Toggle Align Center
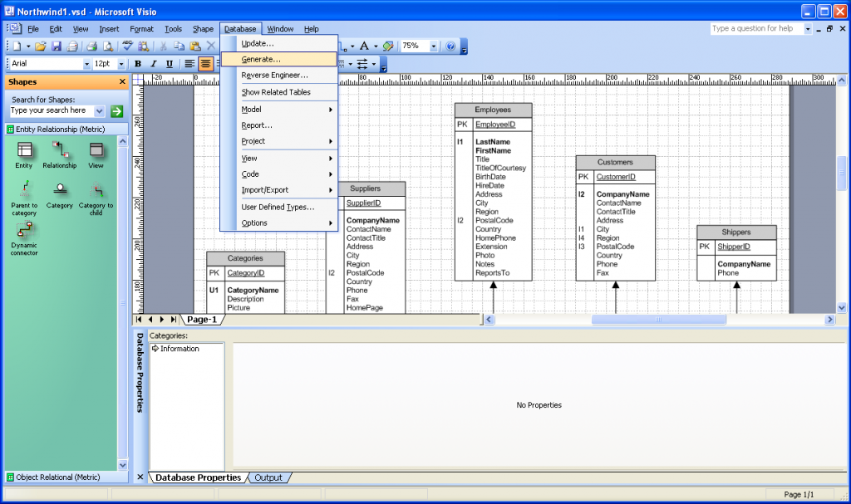This screenshot has height=504, width=851. [205, 64]
